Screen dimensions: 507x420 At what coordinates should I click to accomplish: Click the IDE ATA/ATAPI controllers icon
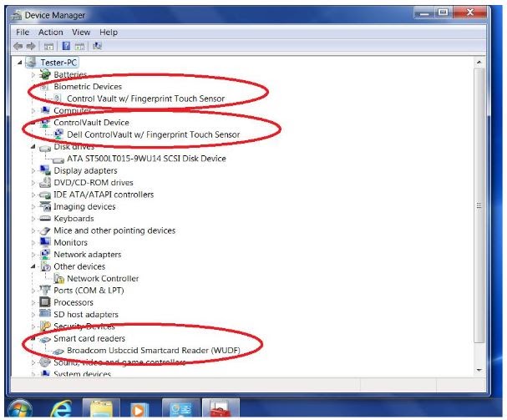tap(45, 195)
